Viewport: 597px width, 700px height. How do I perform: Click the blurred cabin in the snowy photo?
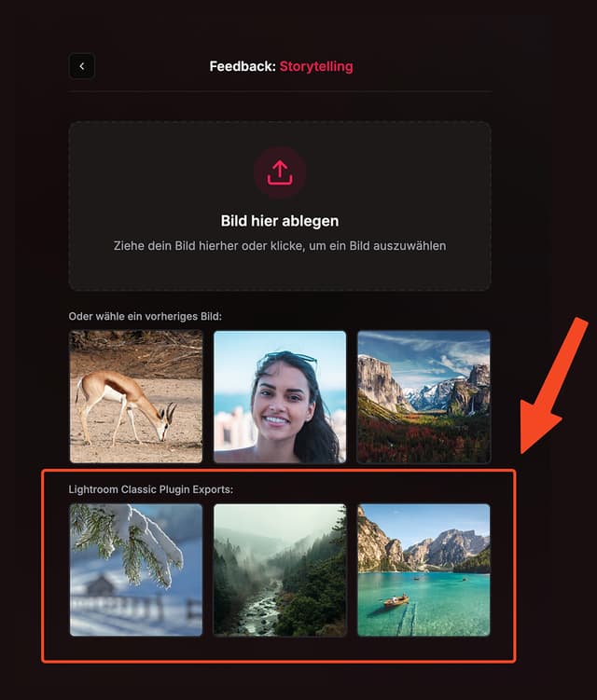pyautogui.click(x=102, y=584)
